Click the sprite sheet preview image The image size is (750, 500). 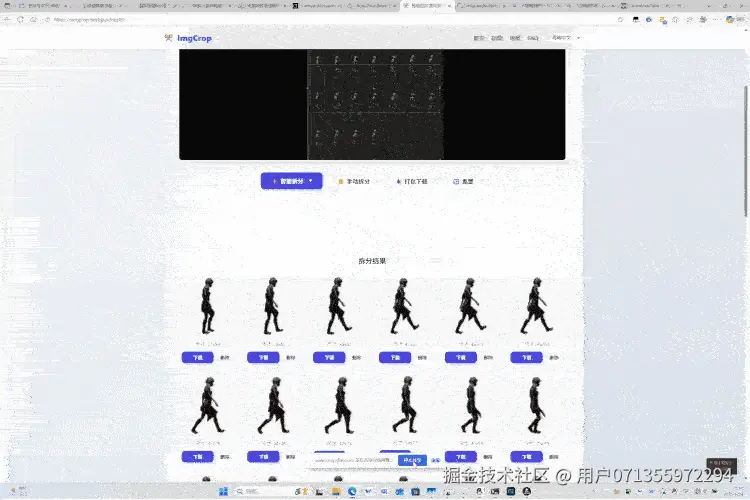tap(375, 104)
